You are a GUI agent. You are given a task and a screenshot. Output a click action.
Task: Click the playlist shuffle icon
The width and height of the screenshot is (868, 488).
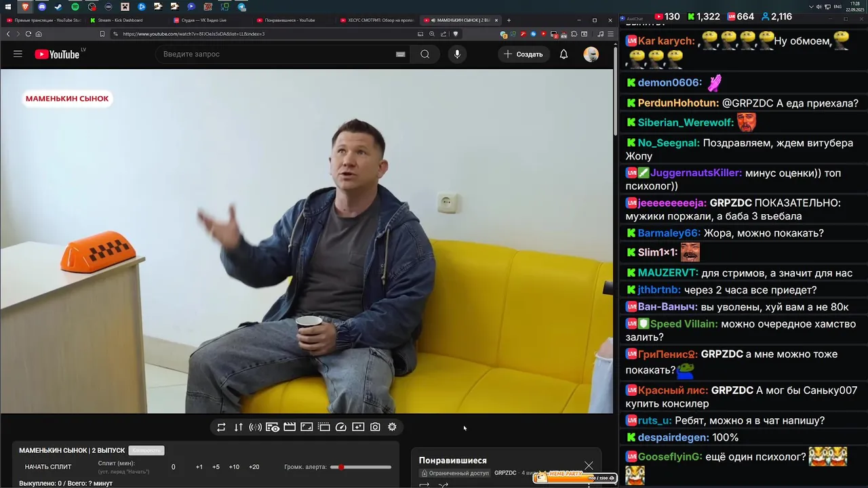pos(443,485)
